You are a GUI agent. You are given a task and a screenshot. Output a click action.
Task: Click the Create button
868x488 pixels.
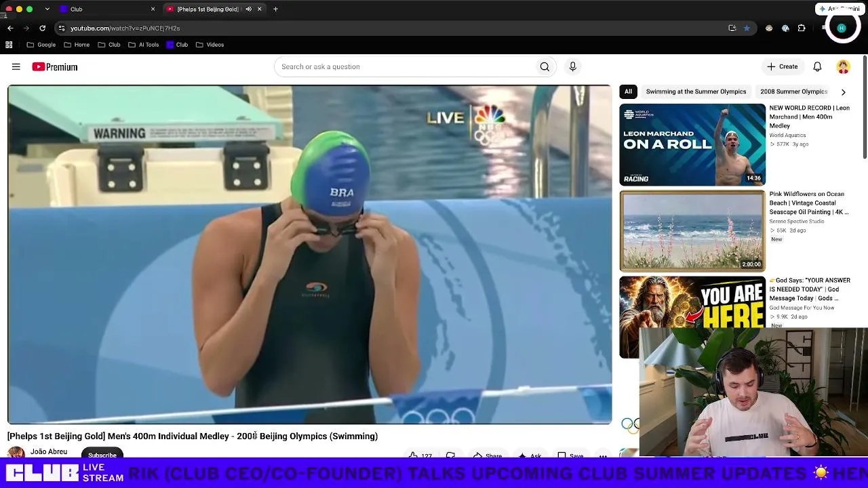coord(783,66)
